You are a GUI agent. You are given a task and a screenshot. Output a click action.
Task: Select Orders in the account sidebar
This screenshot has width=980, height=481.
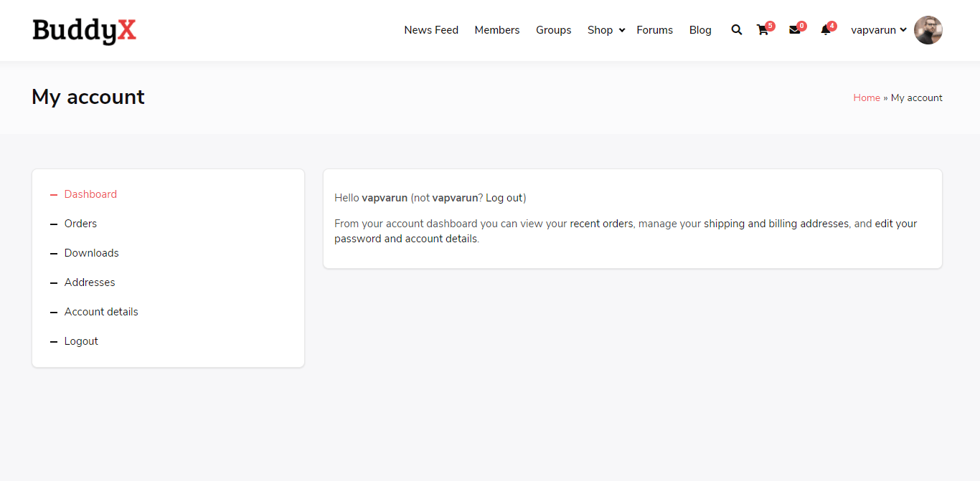80,224
